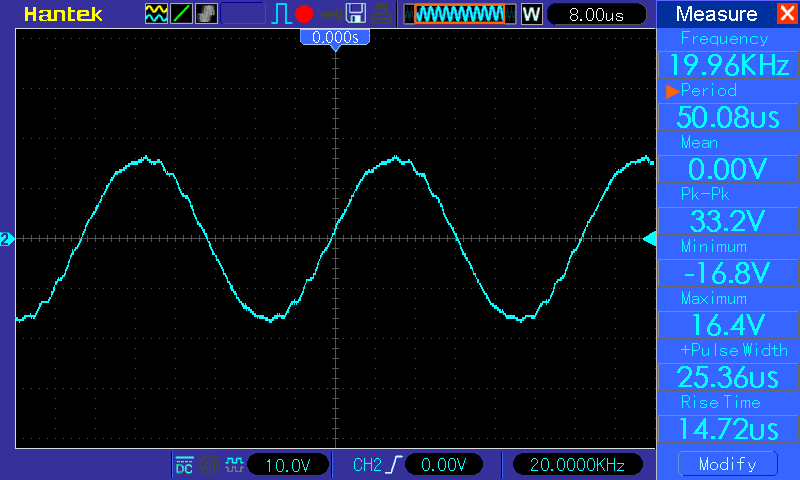The width and height of the screenshot is (800, 480).
Task: Select the Frequency measurement label
Action: coord(724,39)
